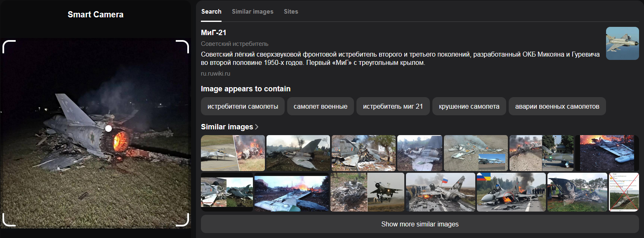
Task: Open similar image crossed out with red lines
Action: coord(624,192)
